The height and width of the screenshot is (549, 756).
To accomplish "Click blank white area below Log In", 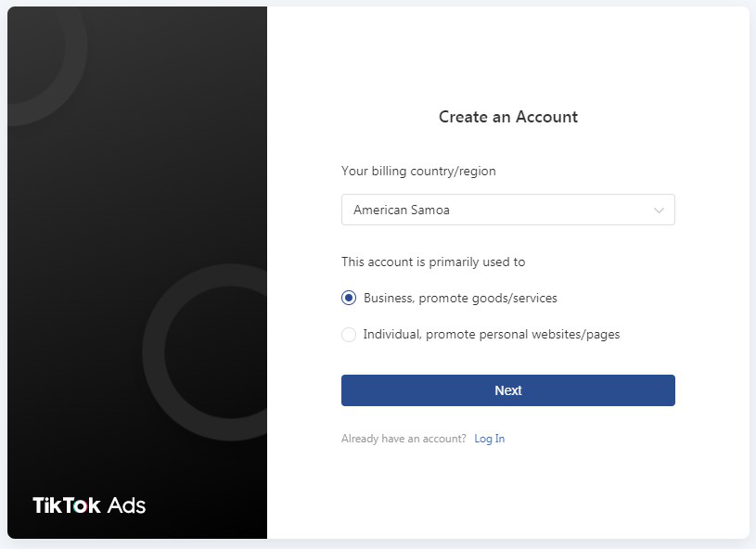I will pyautogui.click(x=508, y=492).
